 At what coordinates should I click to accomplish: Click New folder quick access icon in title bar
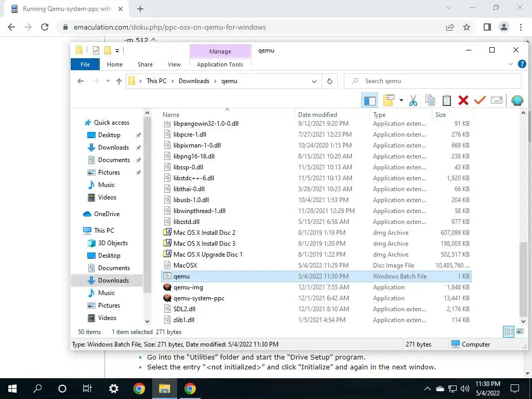(x=108, y=50)
